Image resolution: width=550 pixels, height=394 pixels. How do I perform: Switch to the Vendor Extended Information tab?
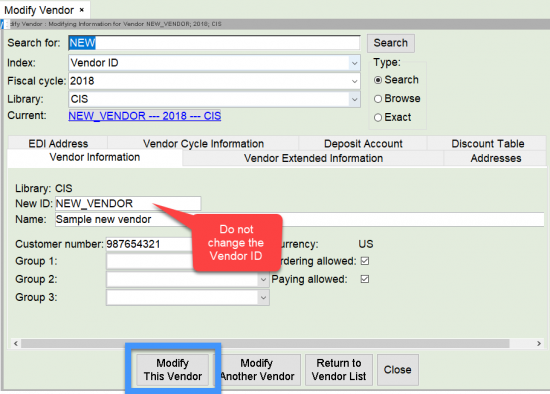pyautogui.click(x=313, y=158)
